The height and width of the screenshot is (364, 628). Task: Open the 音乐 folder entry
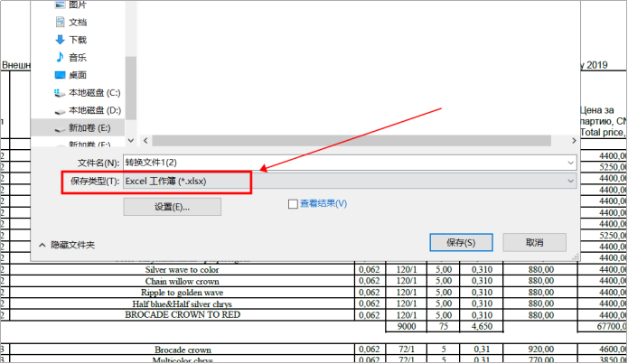click(x=78, y=57)
